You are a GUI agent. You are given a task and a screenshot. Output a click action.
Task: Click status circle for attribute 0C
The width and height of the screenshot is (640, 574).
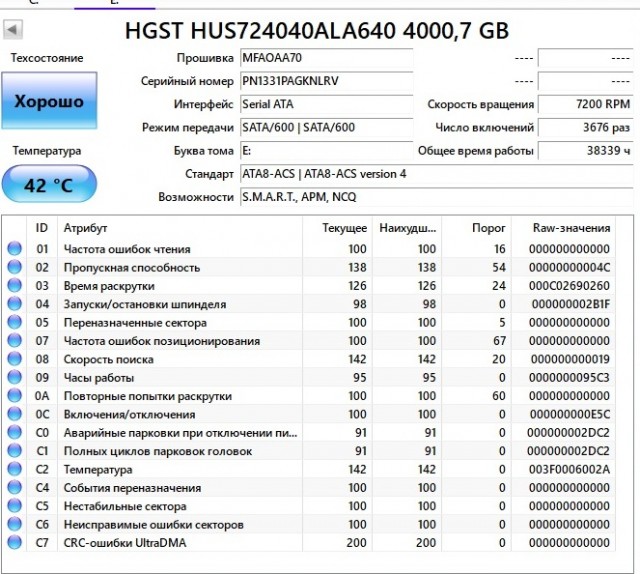[15, 414]
